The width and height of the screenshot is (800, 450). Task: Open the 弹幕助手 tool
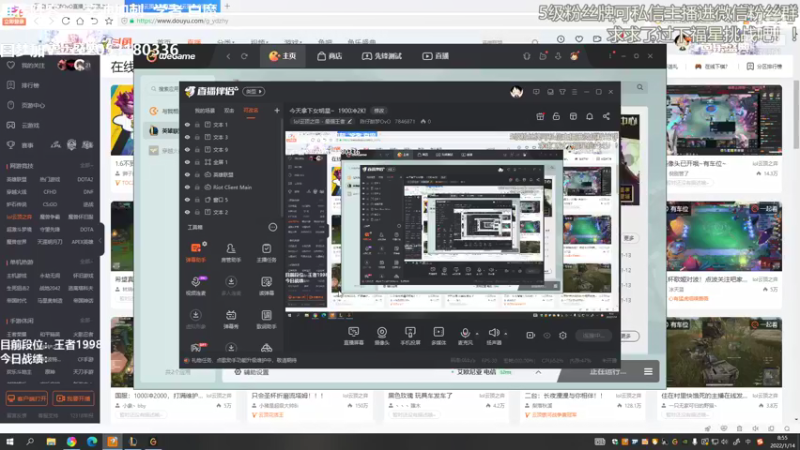click(196, 253)
